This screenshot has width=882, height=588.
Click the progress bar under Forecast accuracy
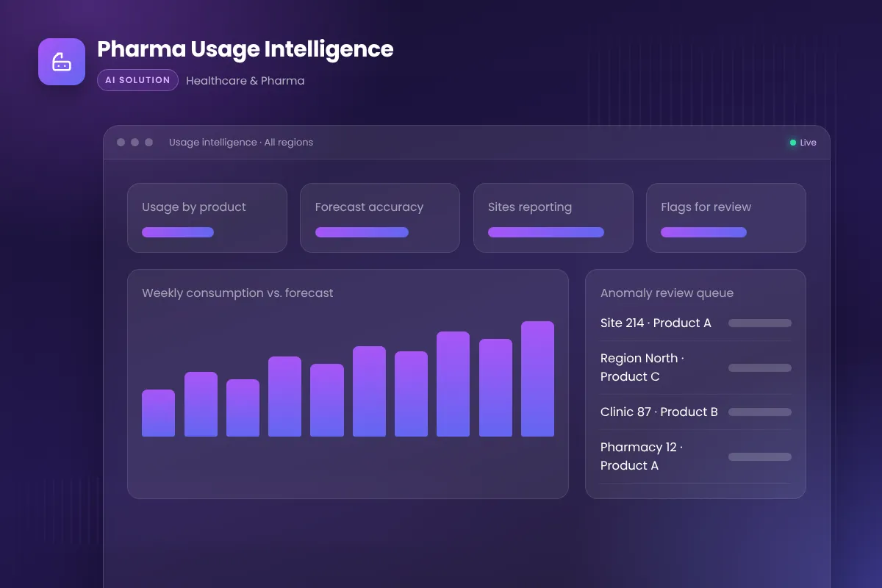[x=362, y=232]
